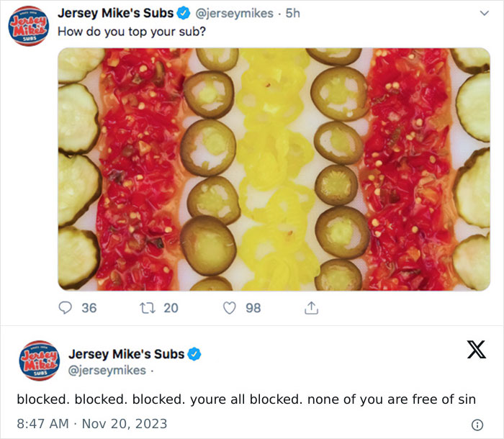Like the tweet with heart icon
This screenshot has height=439, width=504.
coord(230,308)
